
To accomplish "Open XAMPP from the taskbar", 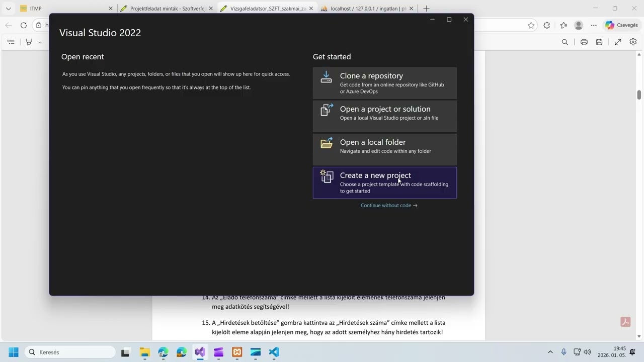I will click(x=237, y=352).
